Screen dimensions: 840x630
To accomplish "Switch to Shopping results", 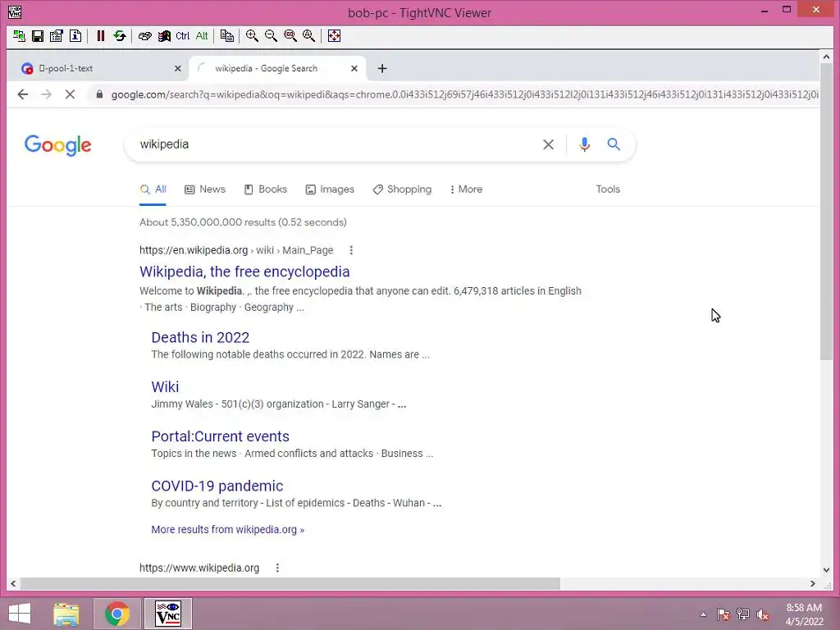I will click(402, 189).
